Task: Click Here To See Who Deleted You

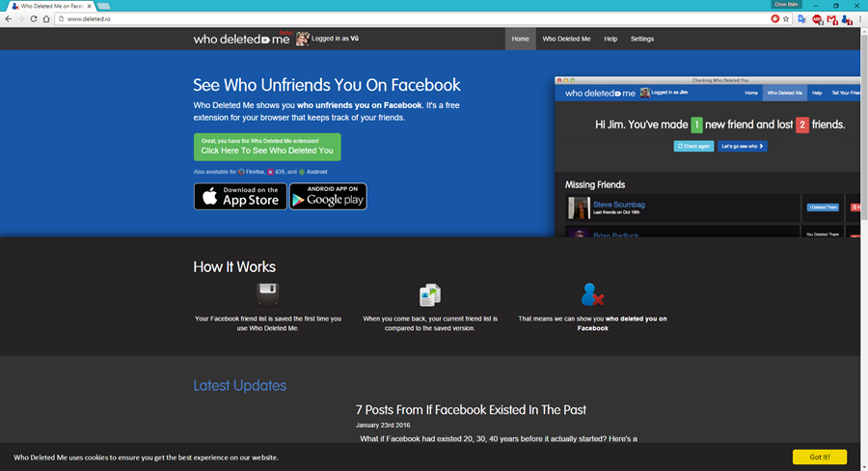Action: click(267, 147)
